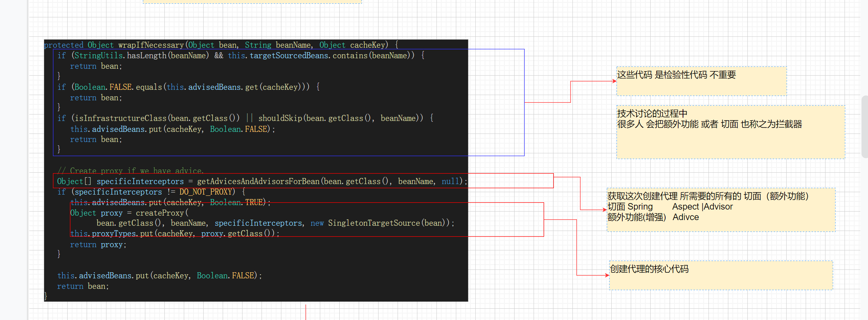Image resolution: width=868 pixels, height=320 pixels.
Task: Click the vertical scrollbar on the right edge
Action: pyautogui.click(x=865, y=126)
